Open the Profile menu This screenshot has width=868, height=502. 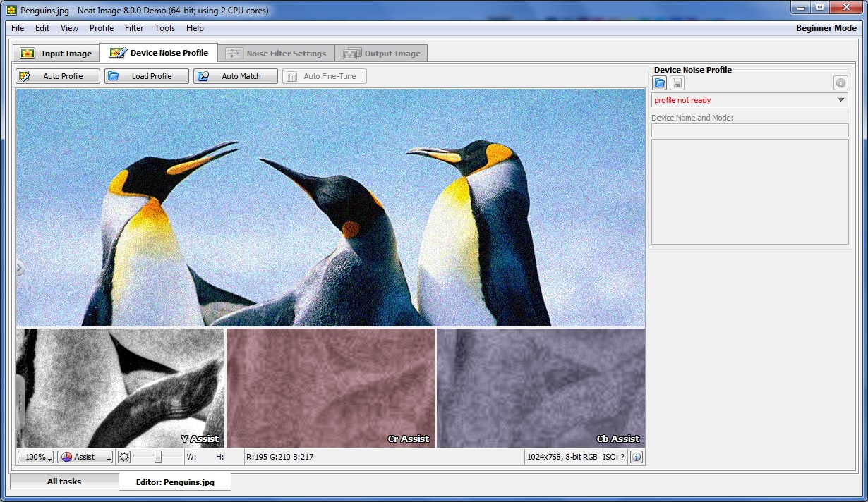pyautogui.click(x=102, y=28)
